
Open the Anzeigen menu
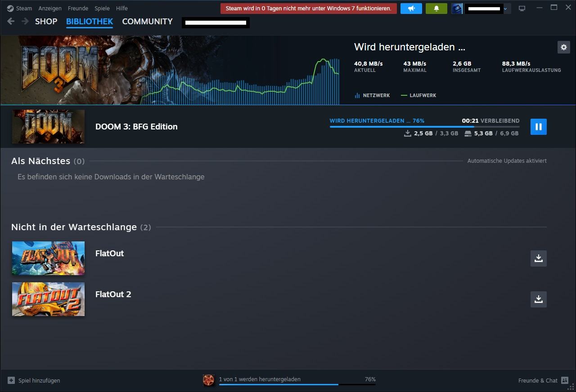(50, 8)
